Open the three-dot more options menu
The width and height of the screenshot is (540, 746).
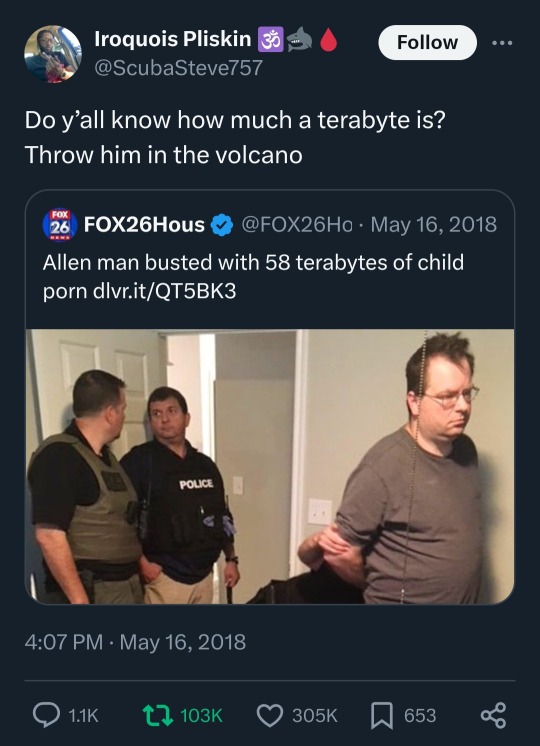click(502, 43)
